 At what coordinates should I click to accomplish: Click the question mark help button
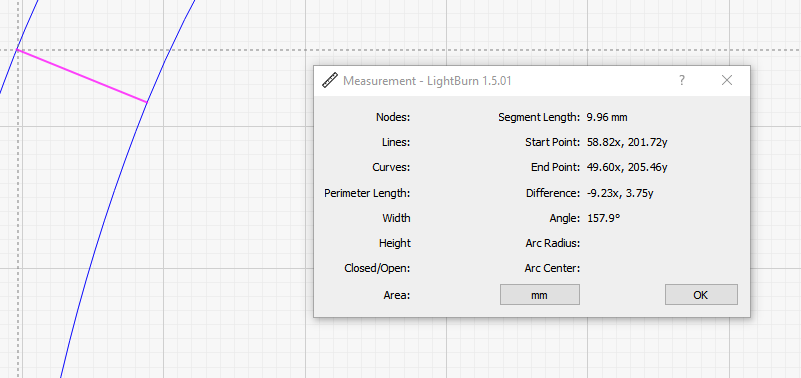[681, 80]
